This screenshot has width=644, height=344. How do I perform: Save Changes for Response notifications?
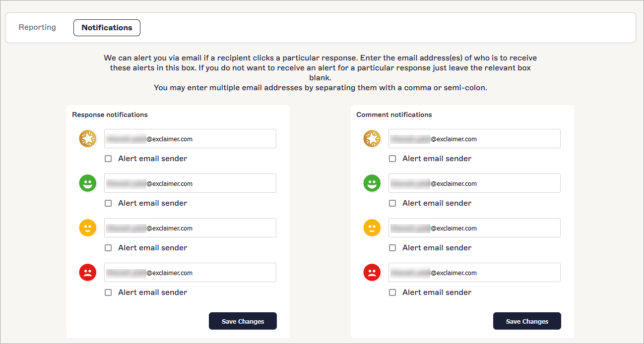point(243,321)
